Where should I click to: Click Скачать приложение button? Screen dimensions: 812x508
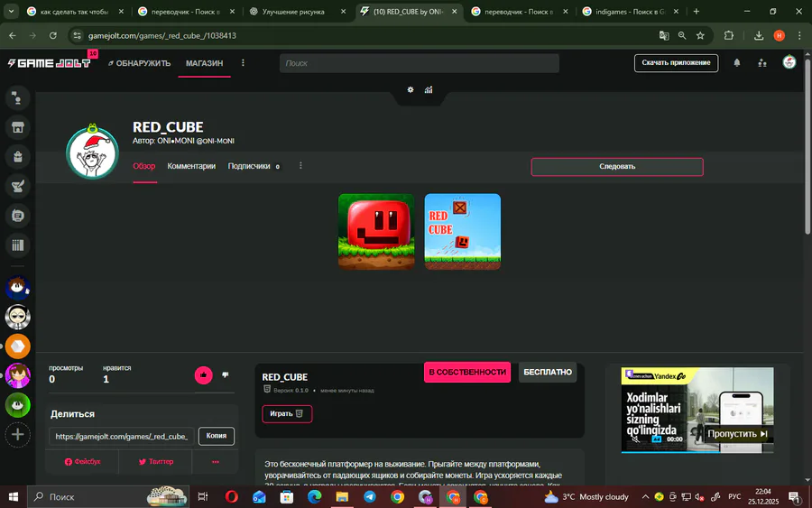pos(677,63)
